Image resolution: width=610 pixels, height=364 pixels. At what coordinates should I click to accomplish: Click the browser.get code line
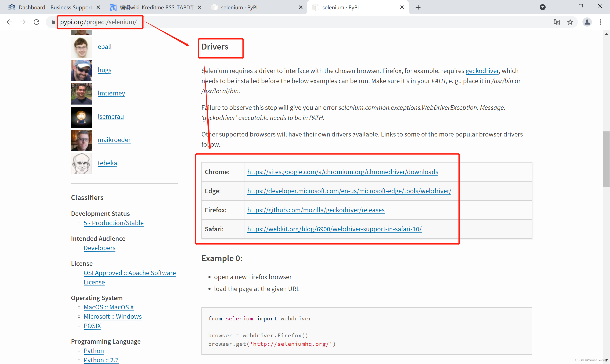click(272, 344)
